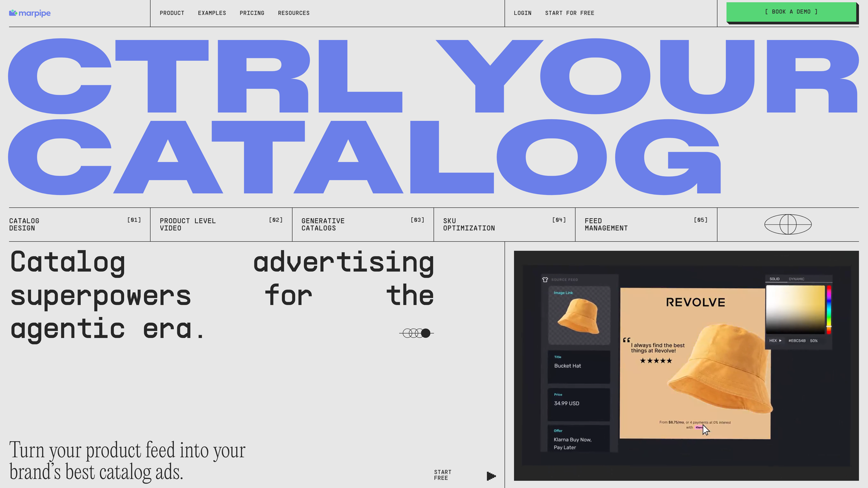
Task: Click the bucket hat Image Link thumbnail
Action: [x=579, y=316]
